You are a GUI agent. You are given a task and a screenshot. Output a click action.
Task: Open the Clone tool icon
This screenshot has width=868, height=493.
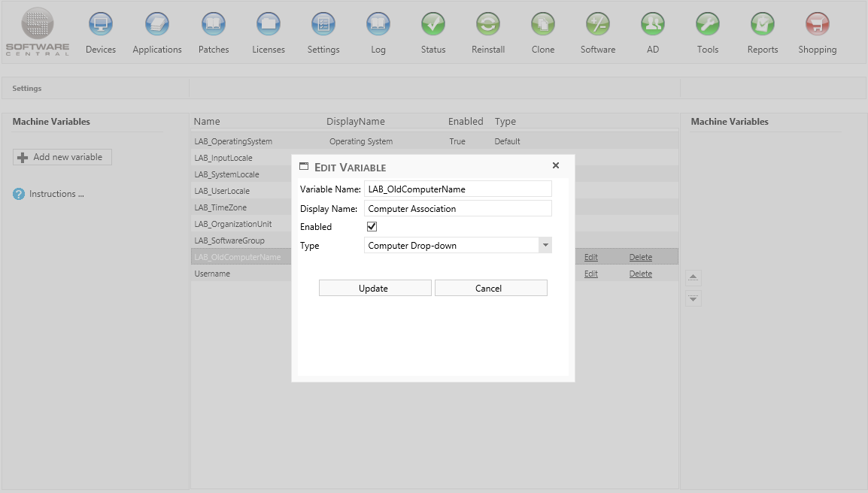[x=543, y=25]
